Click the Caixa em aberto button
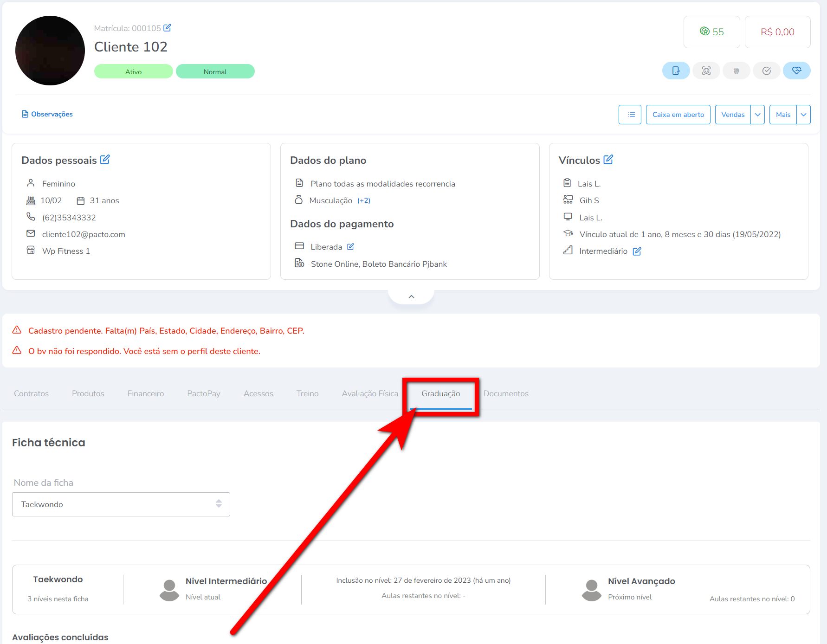 pos(678,115)
